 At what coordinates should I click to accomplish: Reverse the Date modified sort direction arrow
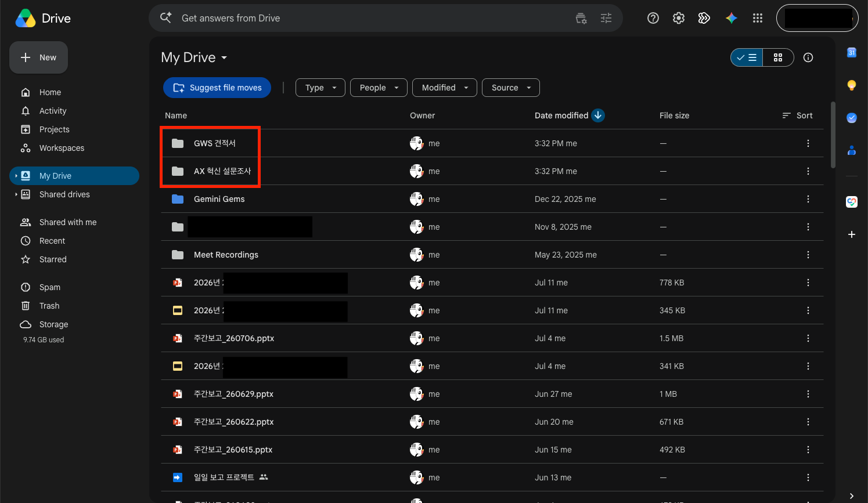[598, 115]
